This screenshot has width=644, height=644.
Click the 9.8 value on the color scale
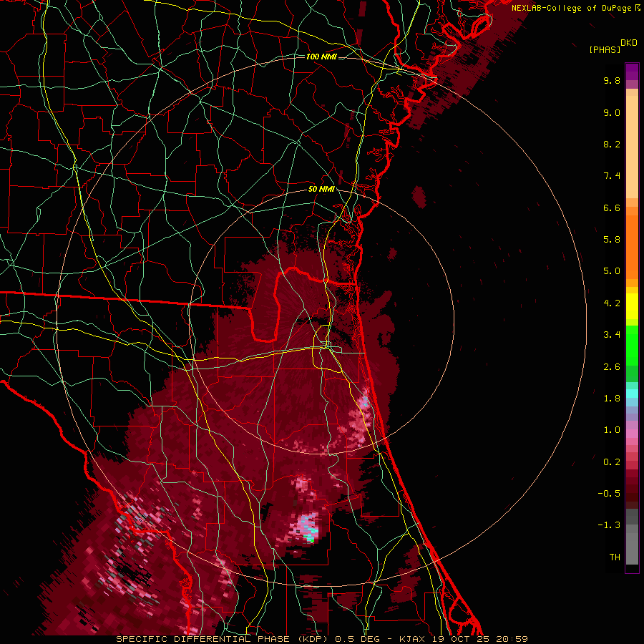click(x=612, y=80)
